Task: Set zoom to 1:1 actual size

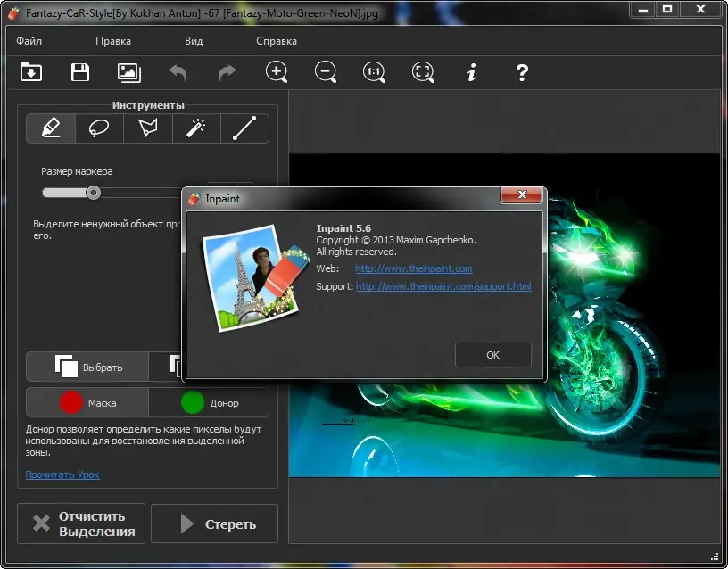Action: pyautogui.click(x=374, y=72)
